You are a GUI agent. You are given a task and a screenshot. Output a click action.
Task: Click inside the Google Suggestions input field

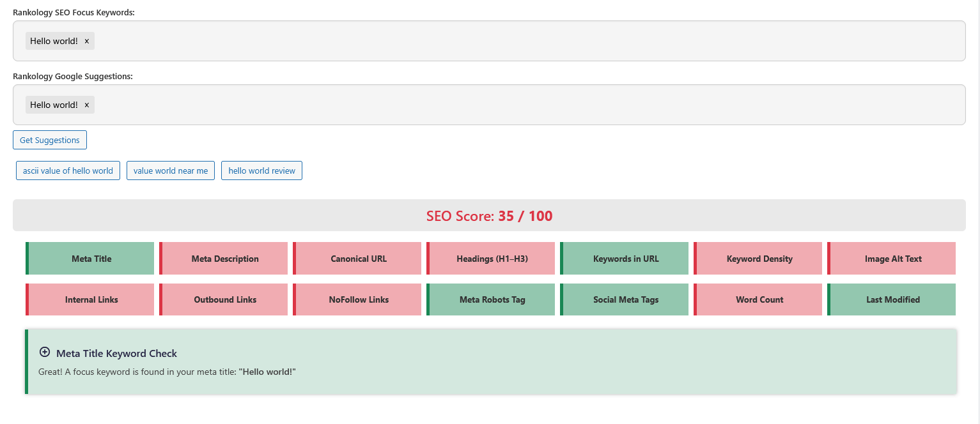pyautogui.click(x=511, y=105)
